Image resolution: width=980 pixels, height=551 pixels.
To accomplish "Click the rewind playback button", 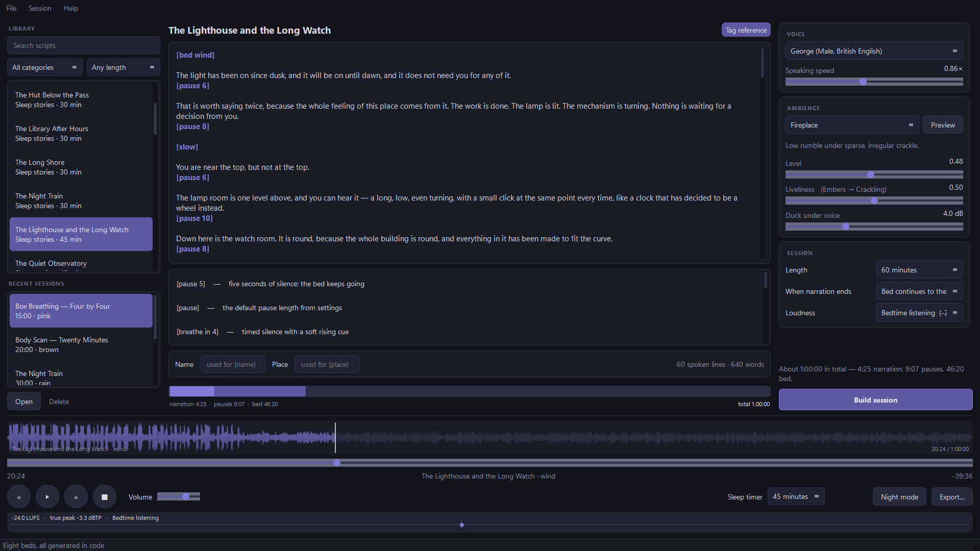I will [x=19, y=497].
